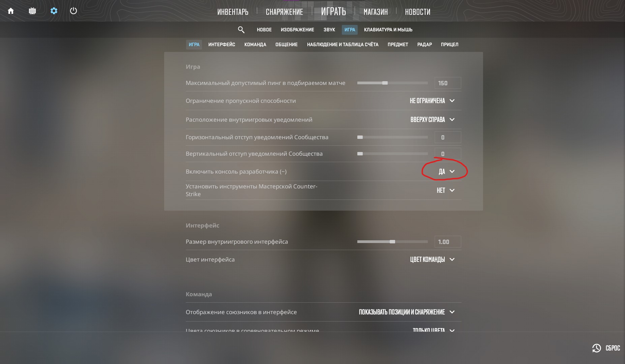Toggle Workshop tools НЕТ option
The image size is (625, 364).
pos(446,190)
